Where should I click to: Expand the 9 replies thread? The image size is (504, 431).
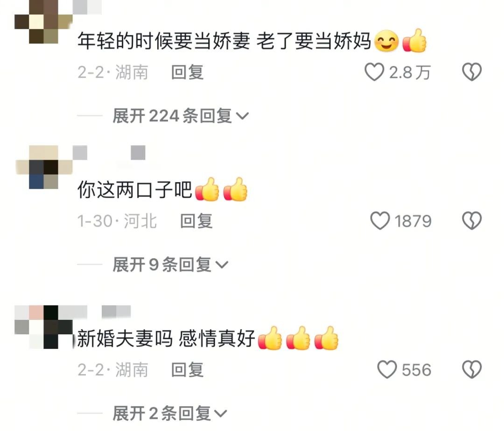pos(170,265)
